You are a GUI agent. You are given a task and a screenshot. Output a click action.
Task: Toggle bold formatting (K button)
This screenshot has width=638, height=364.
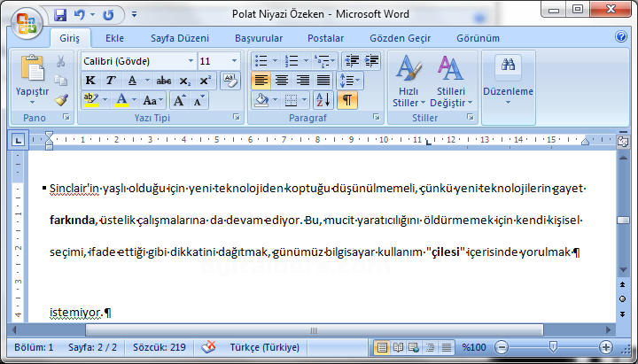(89, 81)
